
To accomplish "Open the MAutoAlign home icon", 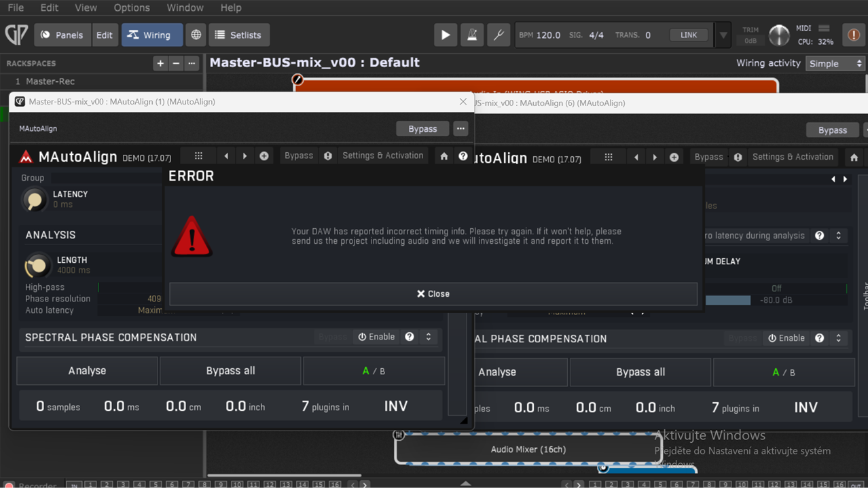I will pyautogui.click(x=444, y=156).
